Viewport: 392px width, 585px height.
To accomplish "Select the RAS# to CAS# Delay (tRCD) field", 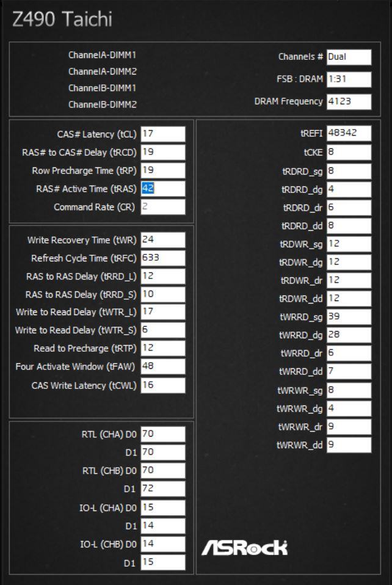I will [x=163, y=152].
